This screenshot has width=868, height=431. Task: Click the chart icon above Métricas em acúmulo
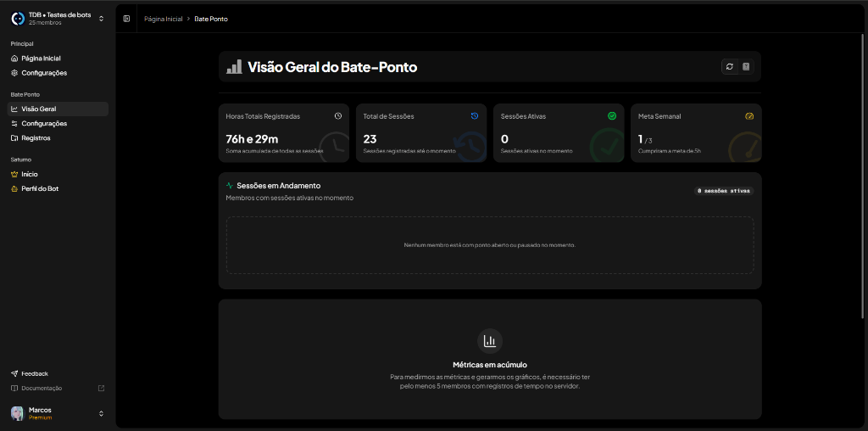[490, 341]
